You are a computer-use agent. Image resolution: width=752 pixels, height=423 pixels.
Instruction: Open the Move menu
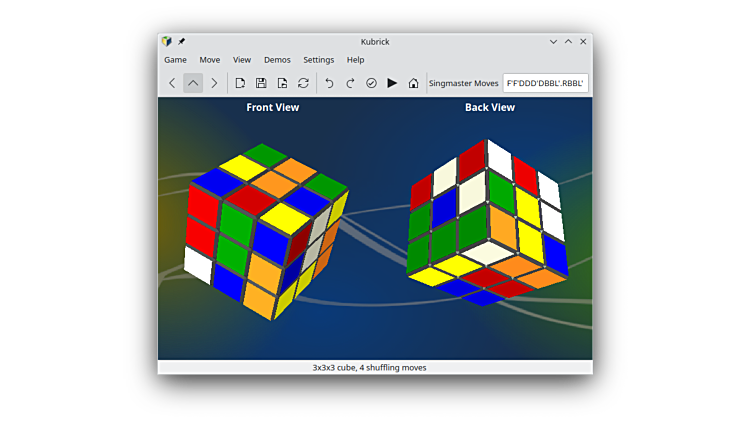(209, 60)
